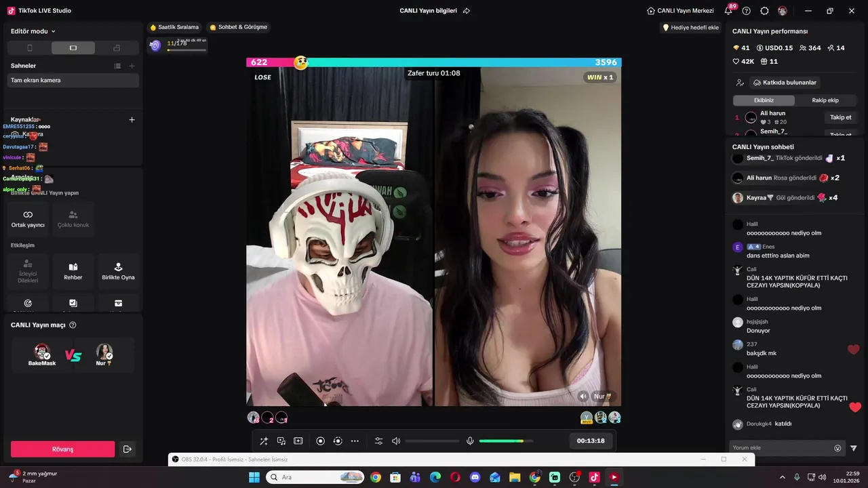The image size is (868, 488).
Task: Click the help icon beside CANLI Yayın maçı
Action: click(73, 325)
